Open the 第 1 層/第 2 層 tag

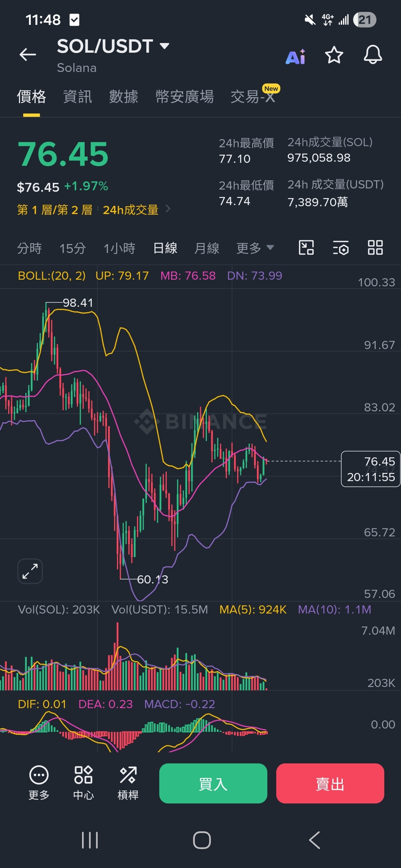coord(55,210)
